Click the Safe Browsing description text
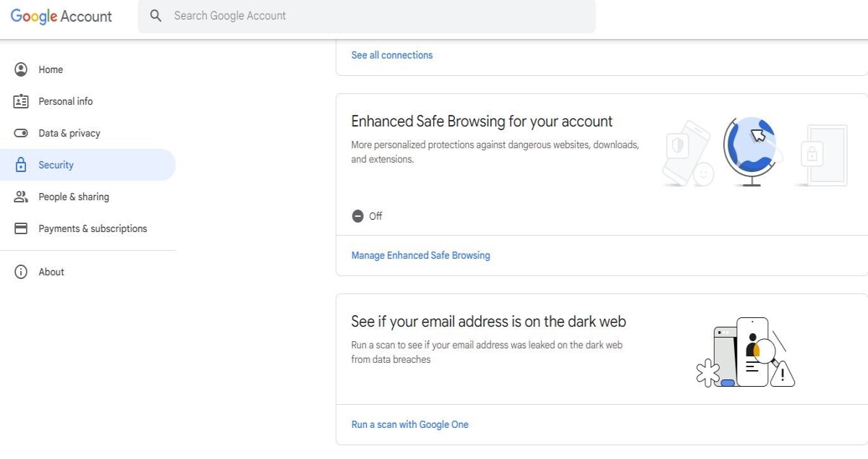Viewport: 868px width, 459px height. click(x=495, y=152)
